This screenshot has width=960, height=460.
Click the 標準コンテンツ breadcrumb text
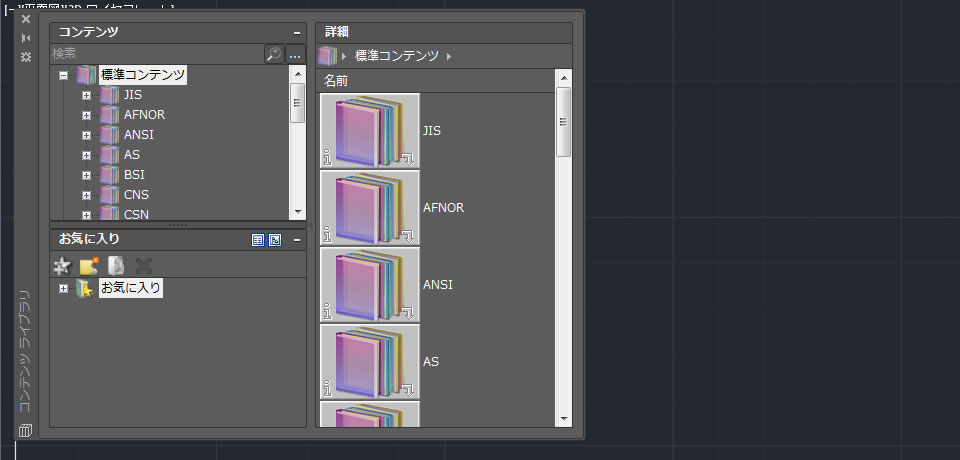[x=397, y=56]
